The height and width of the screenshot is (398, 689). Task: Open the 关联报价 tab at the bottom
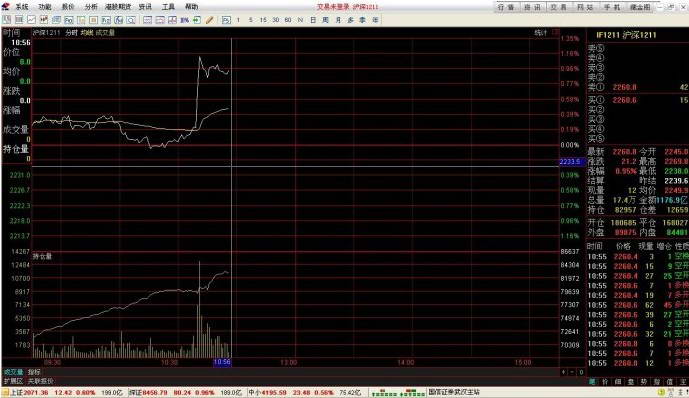click(40, 381)
